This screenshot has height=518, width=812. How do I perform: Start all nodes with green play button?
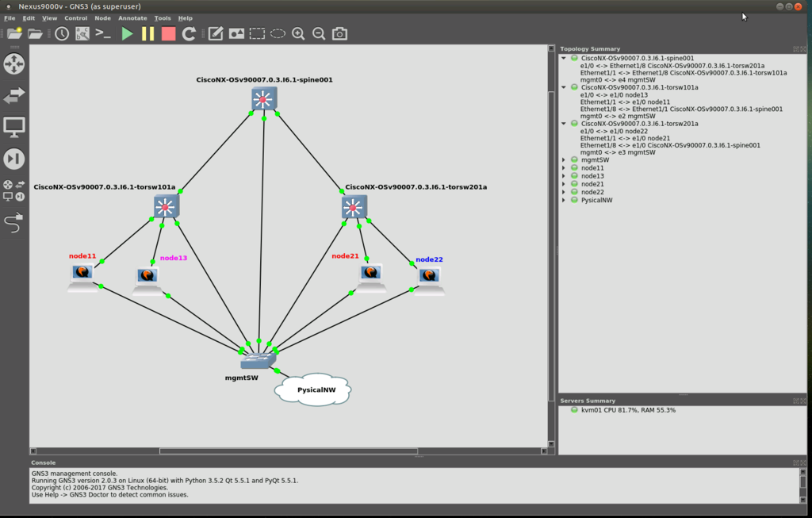[x=127, y=33]
